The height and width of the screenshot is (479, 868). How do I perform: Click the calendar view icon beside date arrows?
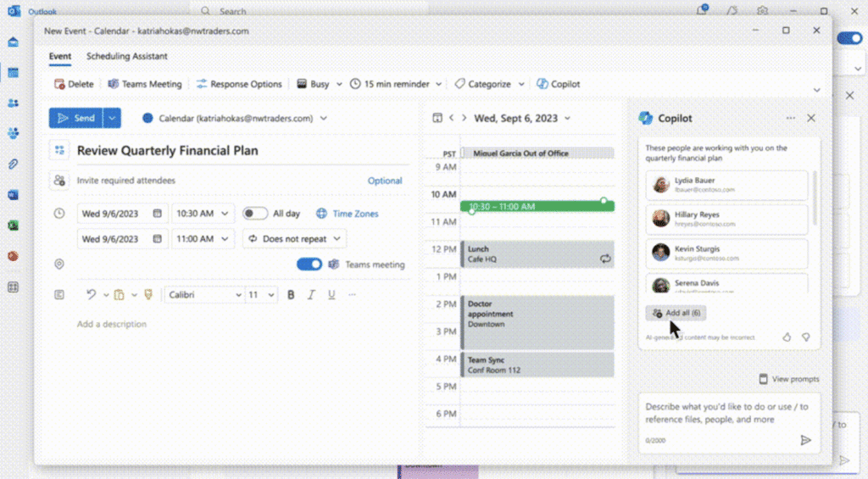[x=437, y=118]
